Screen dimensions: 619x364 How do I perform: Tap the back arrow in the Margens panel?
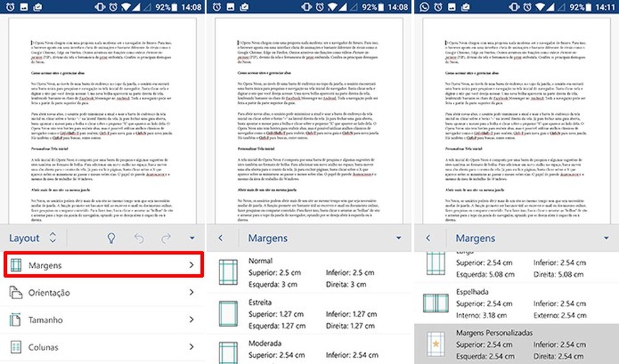(221, 238)
